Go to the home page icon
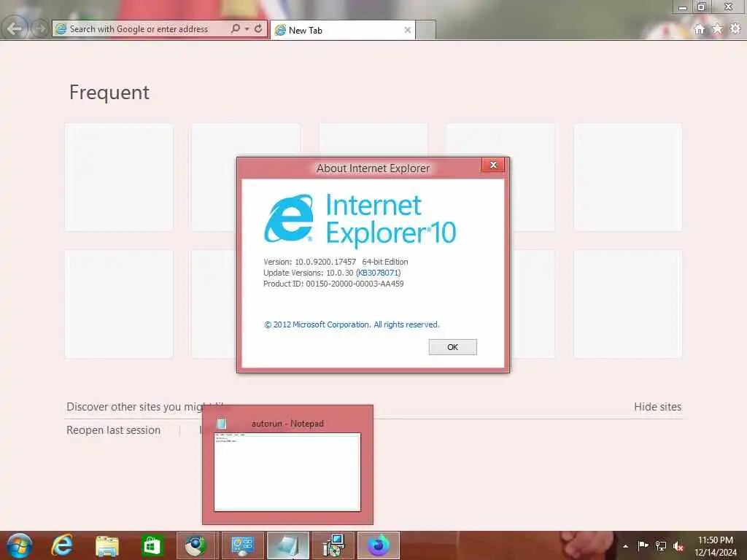The width and height of the screenshot is (747, 560). pyautogui.click(x=700, y=29)
